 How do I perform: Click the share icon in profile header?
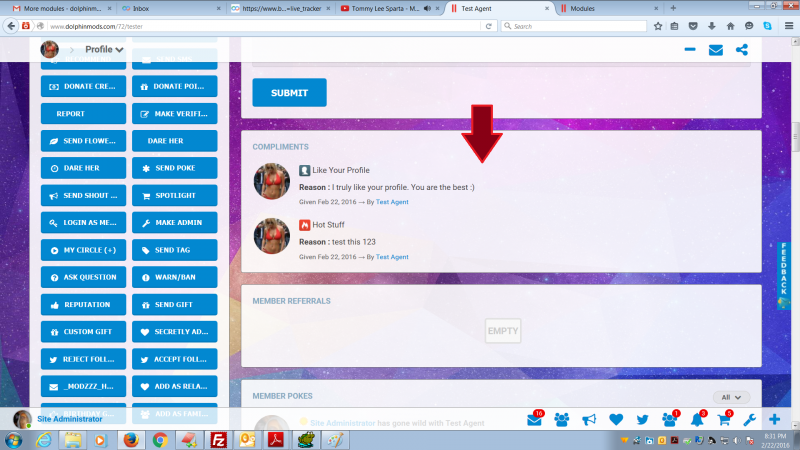click(x=742, y=49)
